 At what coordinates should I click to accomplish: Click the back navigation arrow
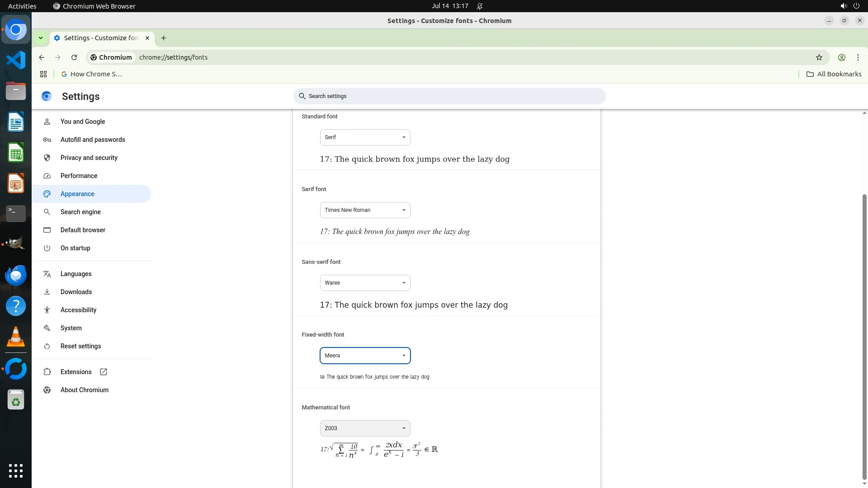42,57
